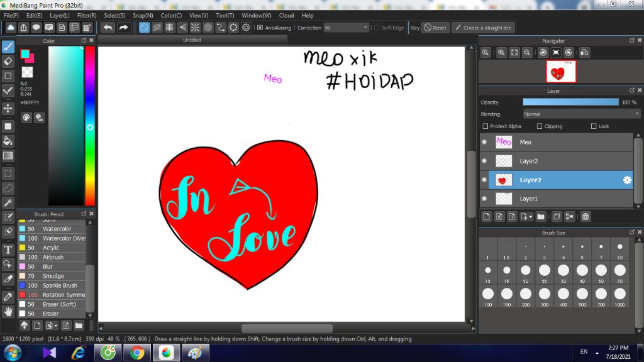
Task: Hide the selected heart Layer2
Action: click(484, 180)
